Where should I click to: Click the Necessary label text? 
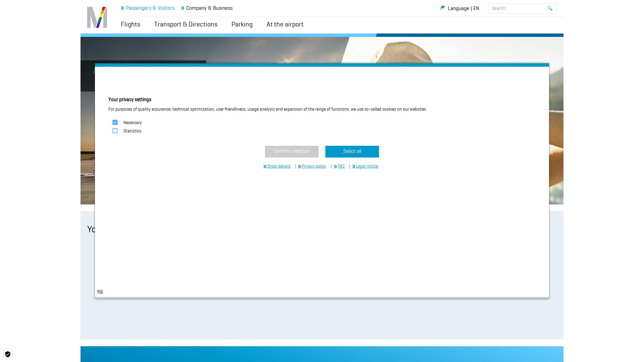pyautogui.click(x=132, y=123)
